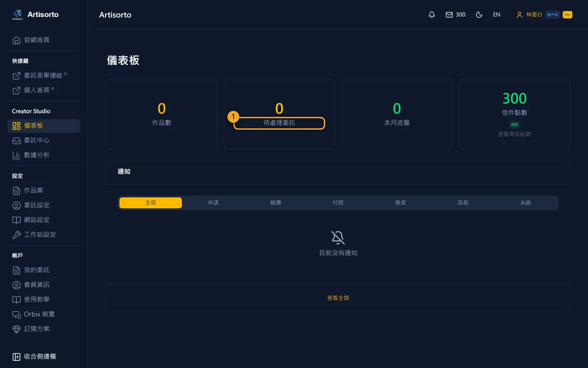Open 數據分析 chart icon
Image resolution: width=588 pixels, height=368 pixels.
pos(17,155)
